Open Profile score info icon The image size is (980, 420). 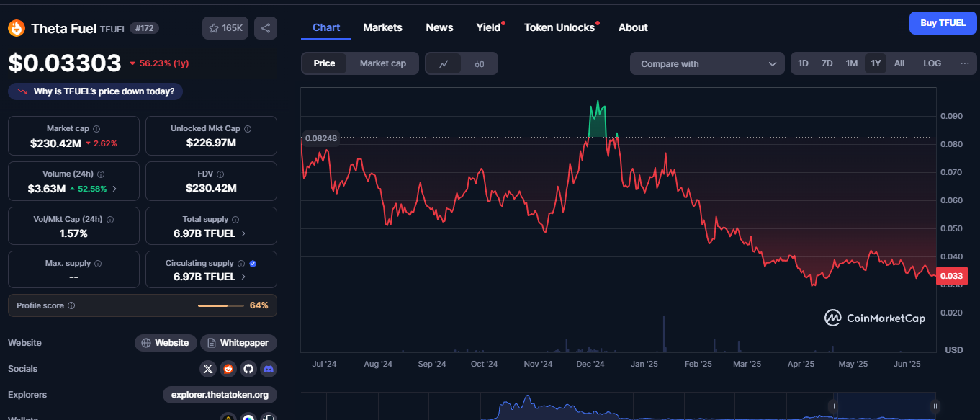click(71, 305)
